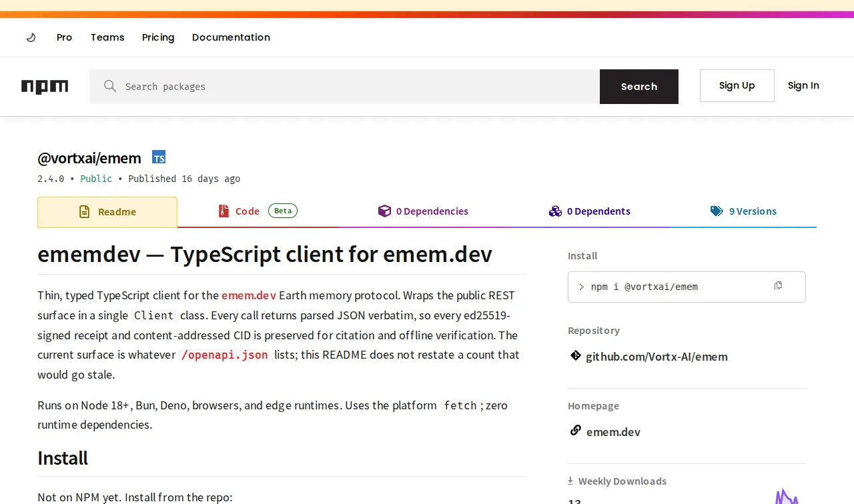Screen dimensions: 854x504
Task: Open the /openapi.json link
Action: [225, 355]
